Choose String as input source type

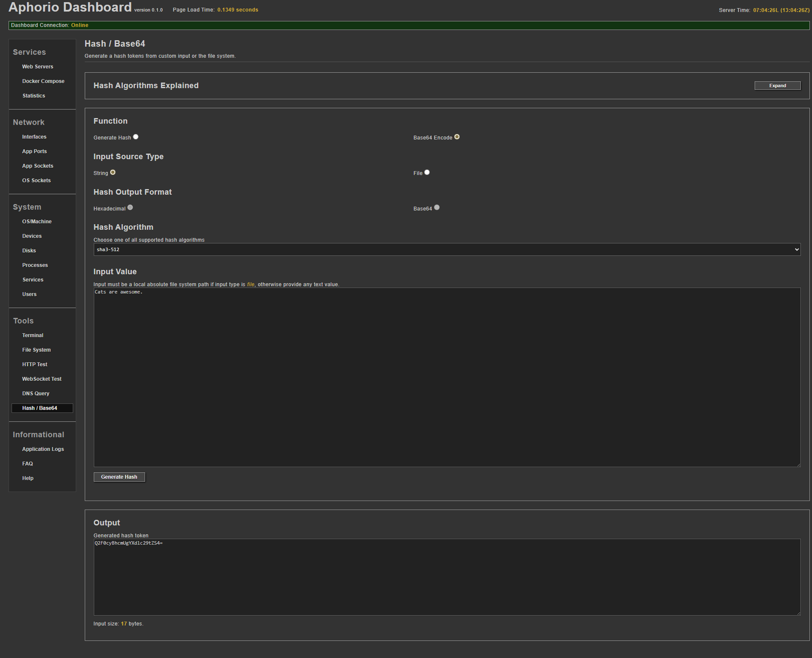click(113, 172)
